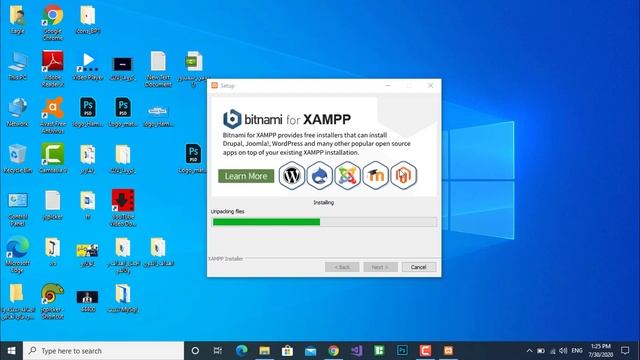The height and width of the screenshot is (360, 640).
Task: Click the greyed-out Back button
Action: coord(342,267)
